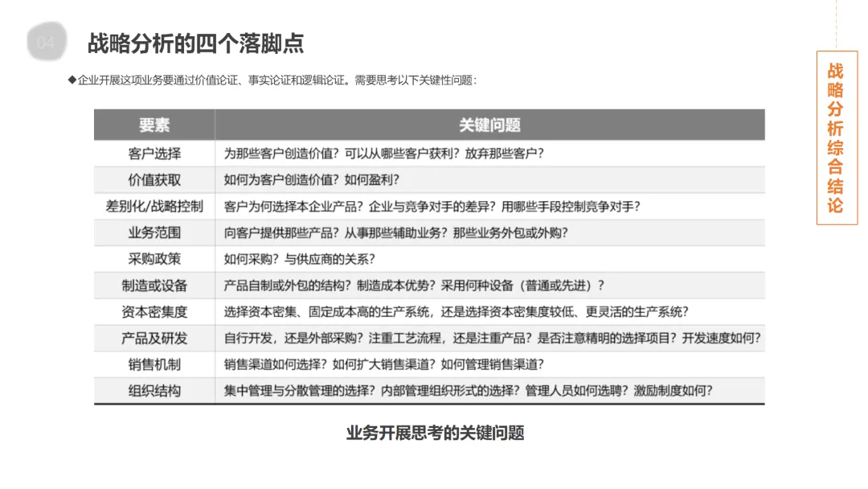The height and width of the screenshot is (489, 868).
Task: Select the 销售机制 table cell
Action: pos(154,364)
